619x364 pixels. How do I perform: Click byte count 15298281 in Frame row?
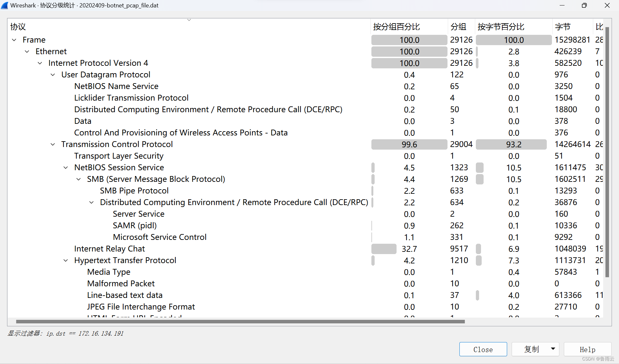pos(572,40)
